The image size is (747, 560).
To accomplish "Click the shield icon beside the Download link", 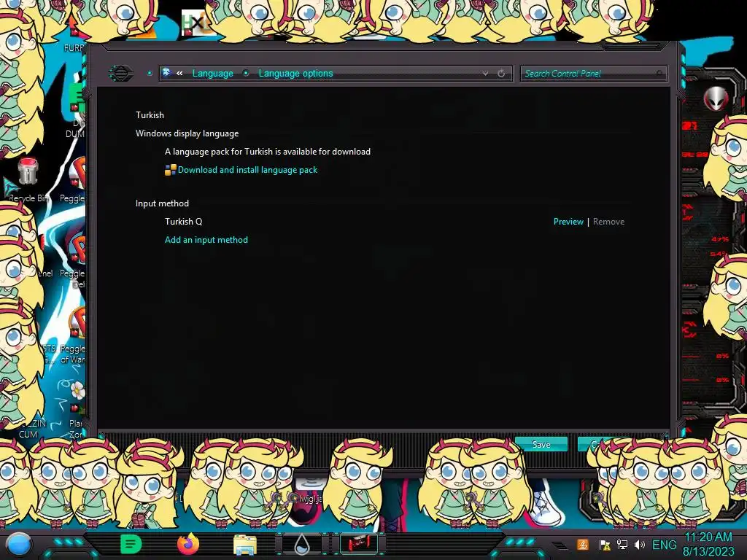I will [x=170, y=170].
